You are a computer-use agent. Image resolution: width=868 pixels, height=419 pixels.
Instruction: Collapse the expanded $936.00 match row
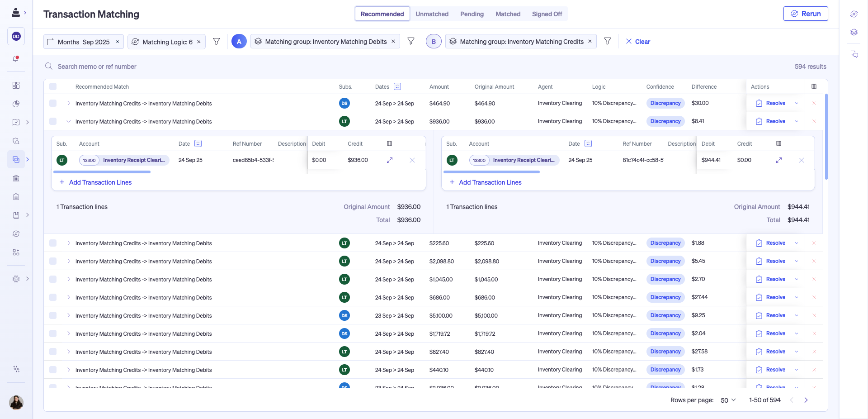click(69, 121)
